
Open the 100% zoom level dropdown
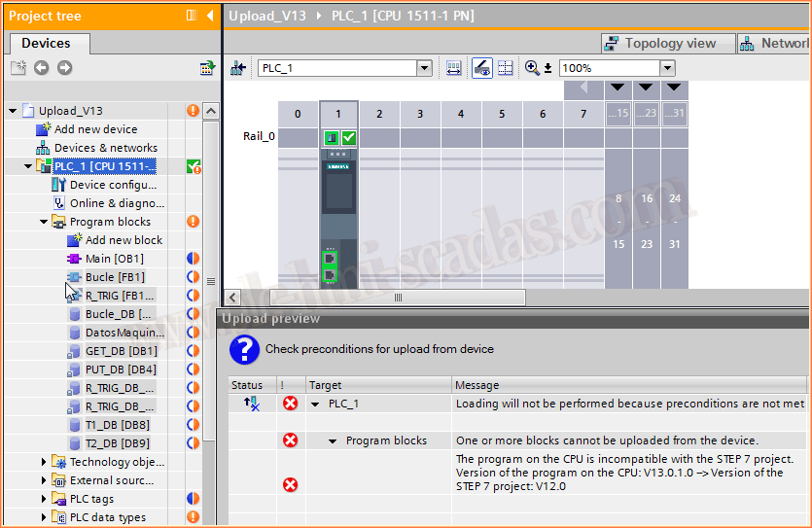click(667, 68)
